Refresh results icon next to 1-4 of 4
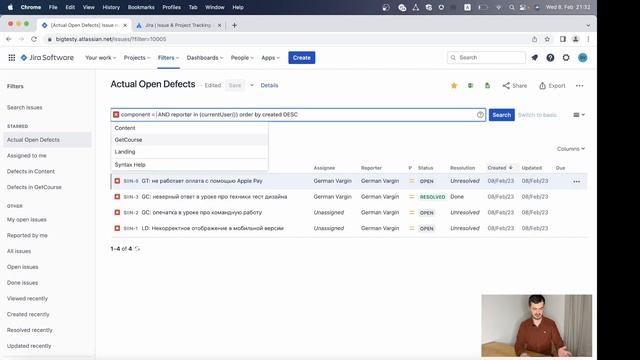The image size is (640, 360). pos(137,249)
